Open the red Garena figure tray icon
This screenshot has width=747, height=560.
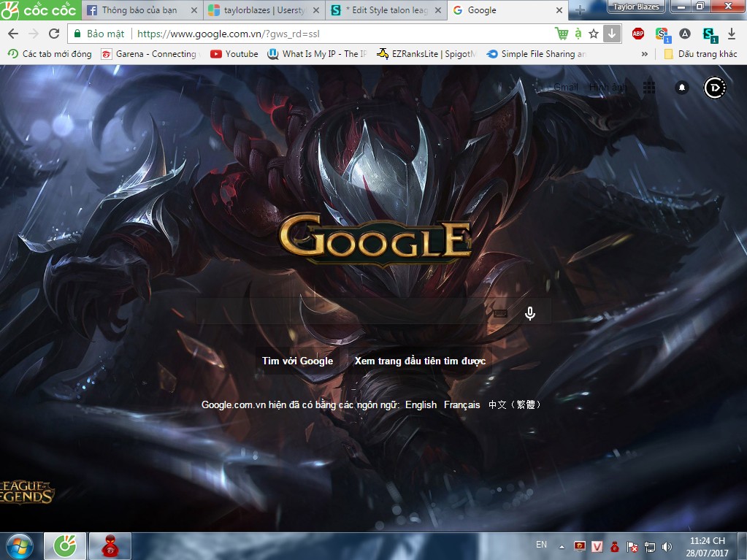pyautogui.click(x=615, y=547)
